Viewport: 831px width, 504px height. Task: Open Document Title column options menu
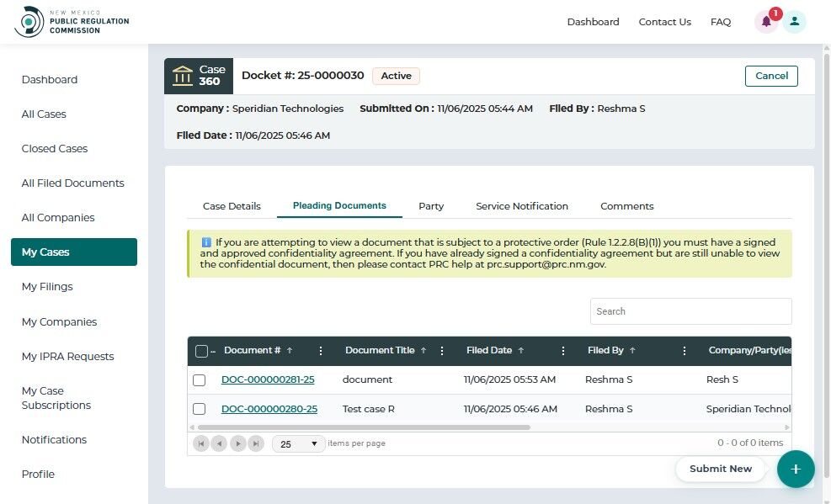(x=442, y=351)
